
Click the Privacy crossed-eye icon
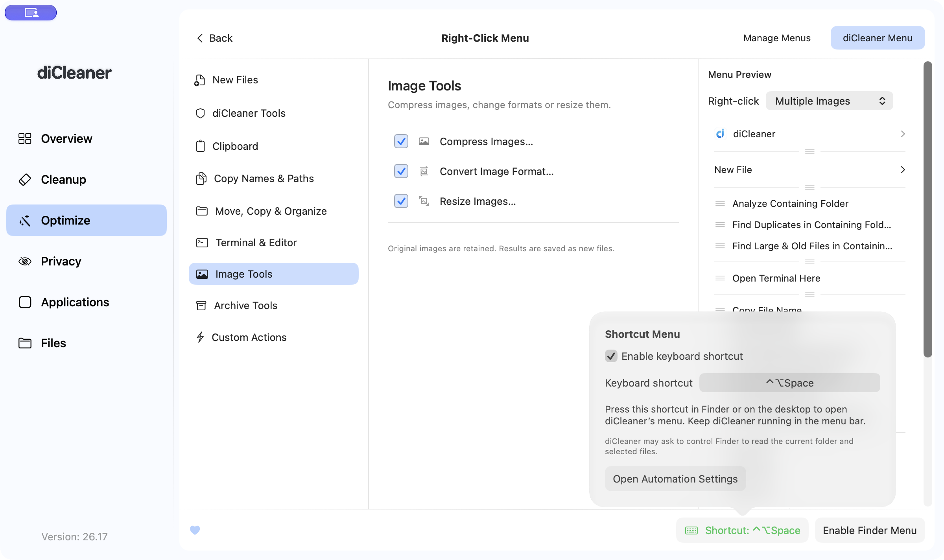(x=25, y=261)
